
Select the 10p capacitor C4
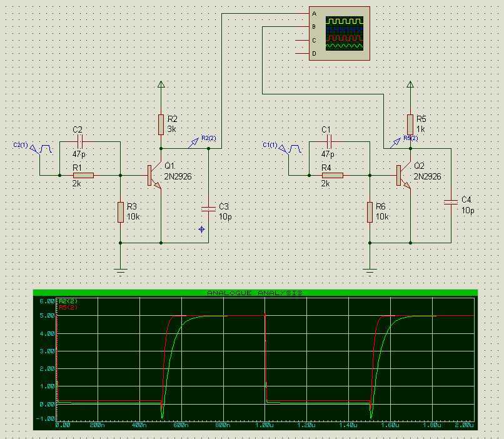[450, 202]
